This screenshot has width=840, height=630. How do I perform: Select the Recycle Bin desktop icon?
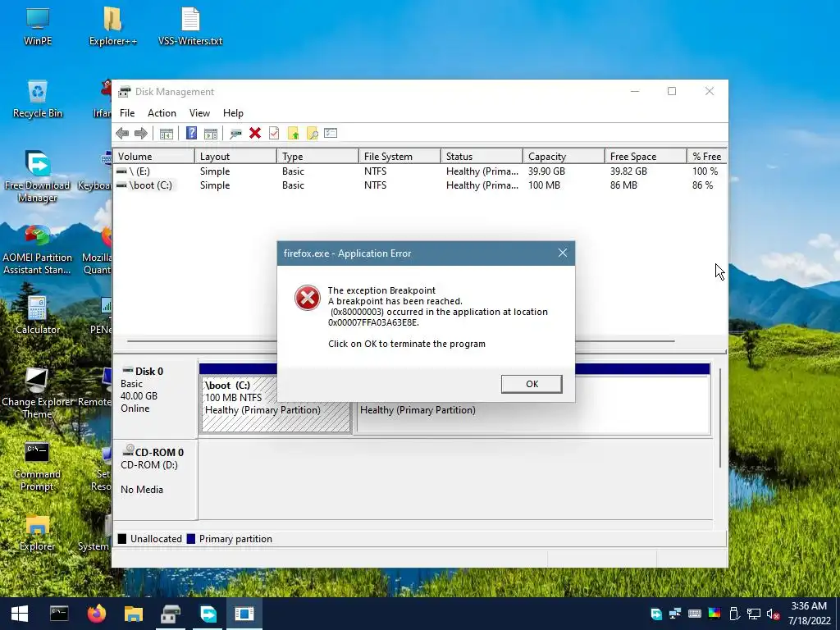[38, 99]
